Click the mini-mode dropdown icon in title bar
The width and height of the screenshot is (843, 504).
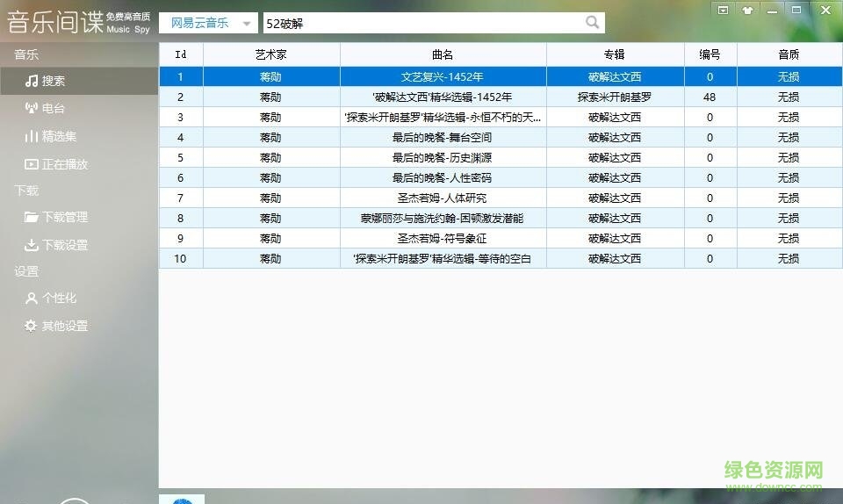point(723,11)
